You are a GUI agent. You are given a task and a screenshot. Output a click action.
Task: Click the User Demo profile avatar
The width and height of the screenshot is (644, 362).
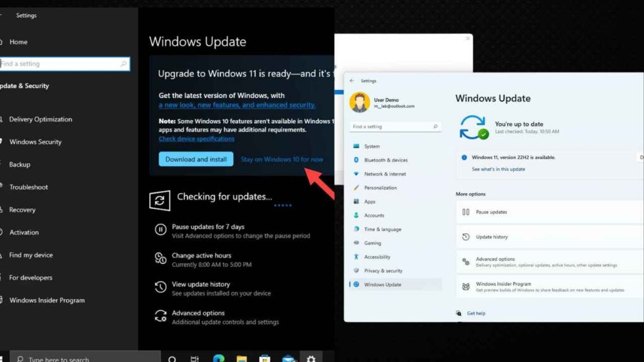point(359,102)
